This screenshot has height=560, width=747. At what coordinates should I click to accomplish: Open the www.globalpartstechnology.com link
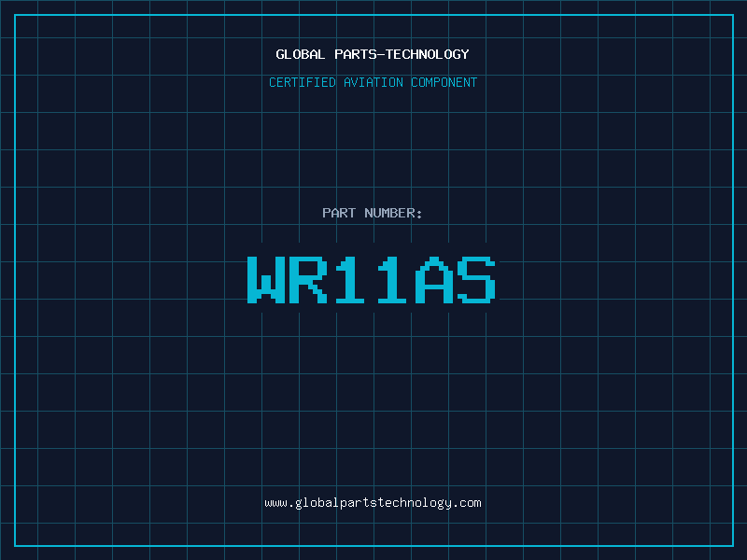pos(373,503)
